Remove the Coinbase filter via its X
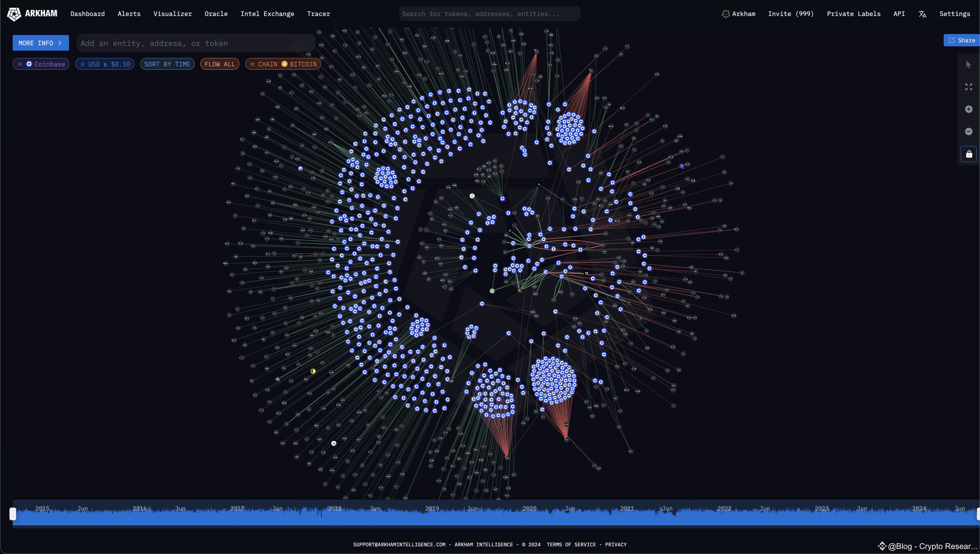The height and width of the screenshot is (554, 980). click(20, 64)
